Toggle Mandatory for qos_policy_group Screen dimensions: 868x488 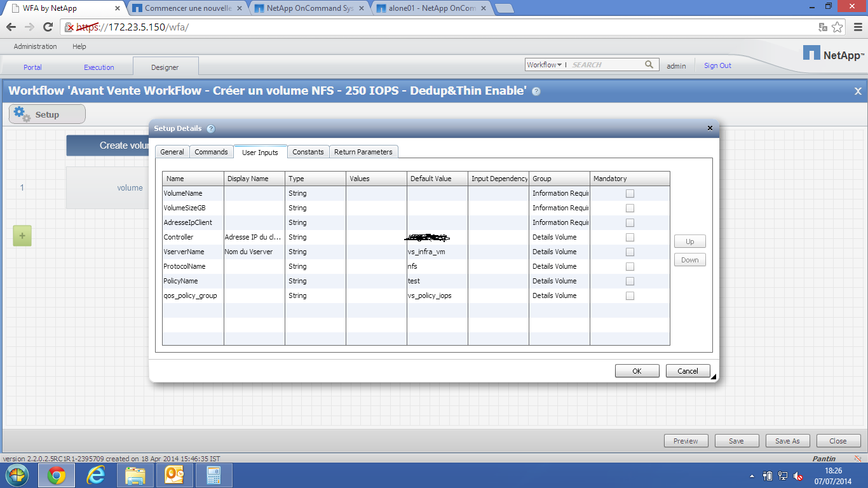coord(630,295)
